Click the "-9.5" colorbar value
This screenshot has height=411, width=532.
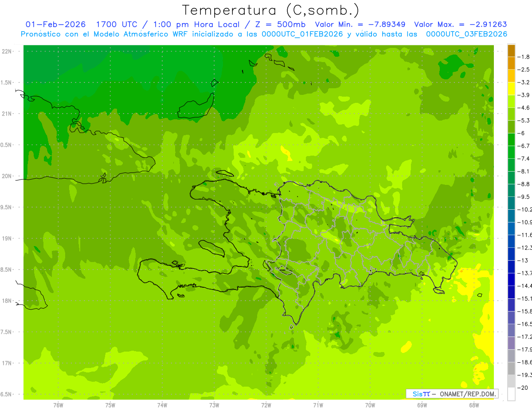(x=524, y=197)
